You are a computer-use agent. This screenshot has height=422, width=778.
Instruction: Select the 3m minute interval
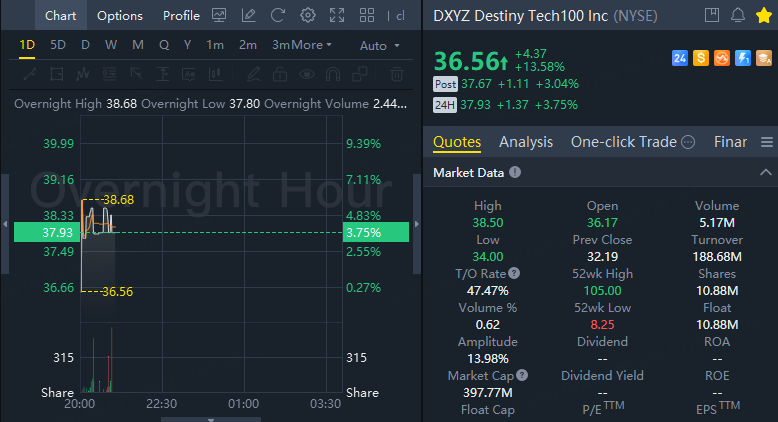point(281,45)
